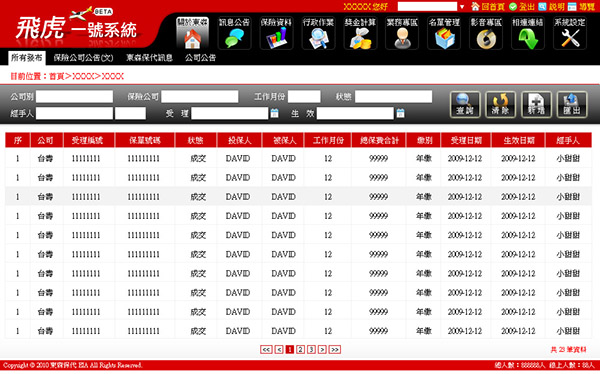Open the 受理 date calendar picker
The image size is (600, 374).
274,113
